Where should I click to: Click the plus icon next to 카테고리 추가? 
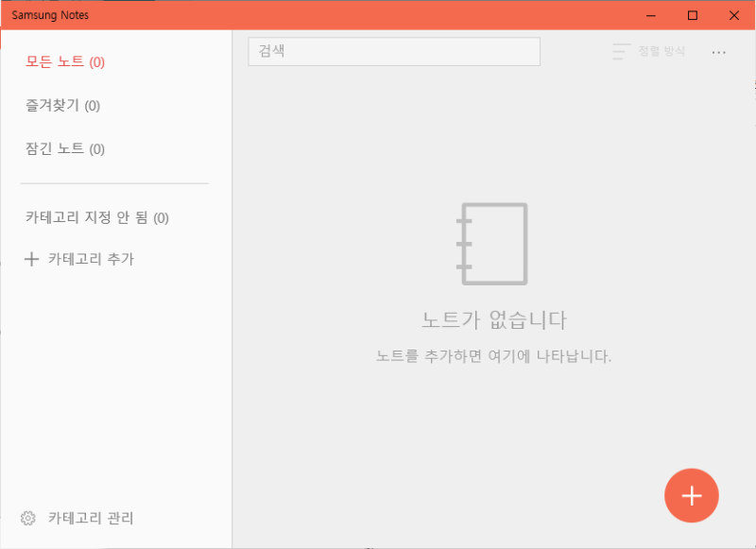[31, 260]
